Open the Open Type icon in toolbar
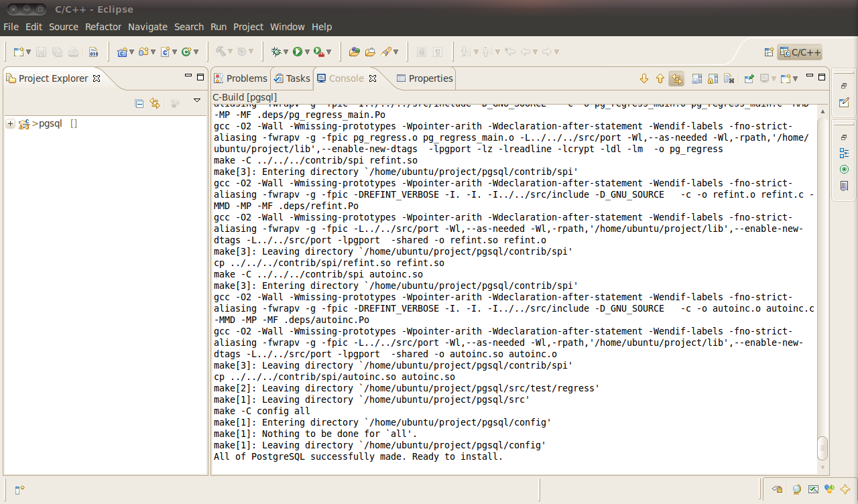 tap(355, 52)
